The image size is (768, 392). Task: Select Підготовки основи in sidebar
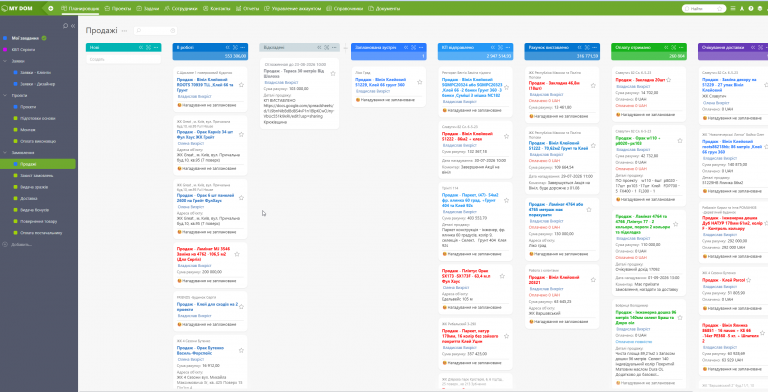pos(38,119)
